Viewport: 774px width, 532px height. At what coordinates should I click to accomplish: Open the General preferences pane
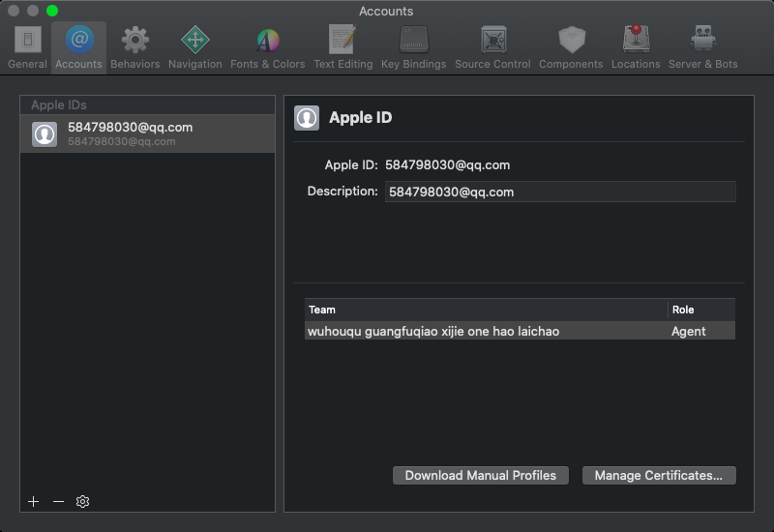click(x=28, y=47)
